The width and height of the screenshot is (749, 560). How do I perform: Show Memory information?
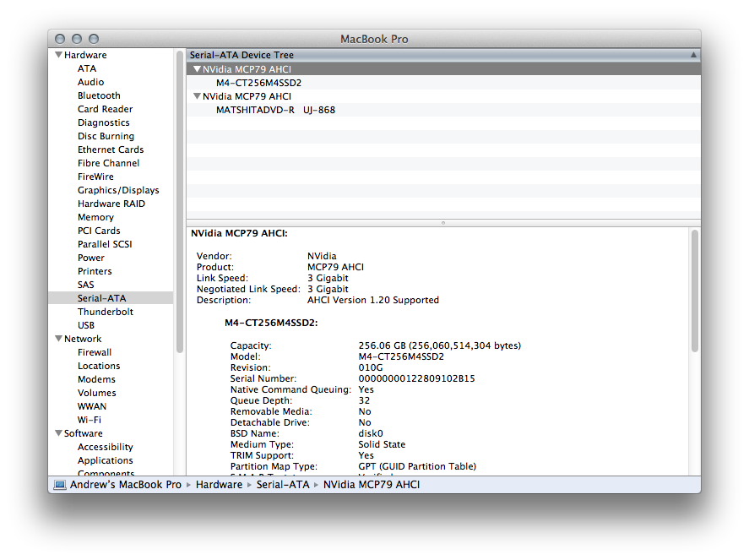(x=95, y=217)
